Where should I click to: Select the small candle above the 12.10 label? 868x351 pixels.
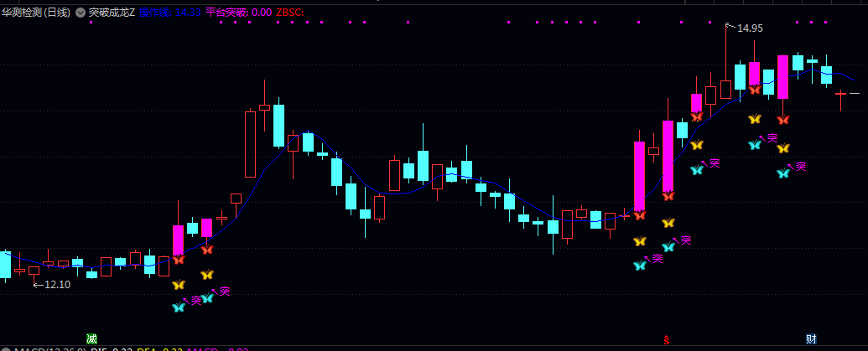[34, 271]
